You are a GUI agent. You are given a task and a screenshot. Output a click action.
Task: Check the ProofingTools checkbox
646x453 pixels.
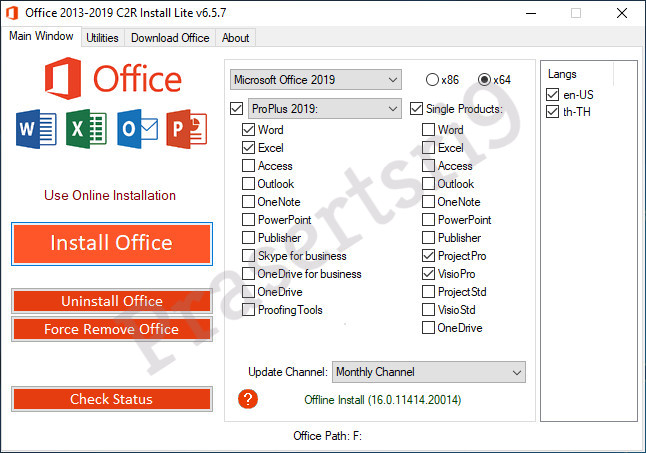(x=248, y=310)
